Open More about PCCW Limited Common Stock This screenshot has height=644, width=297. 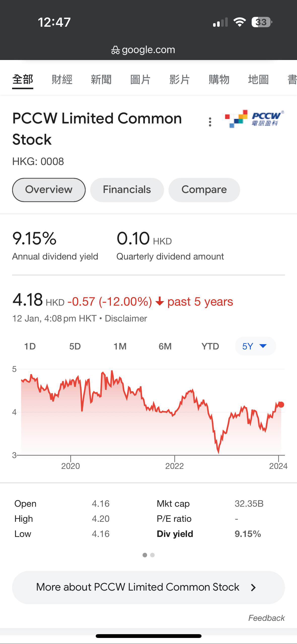[x=148, y=588]
